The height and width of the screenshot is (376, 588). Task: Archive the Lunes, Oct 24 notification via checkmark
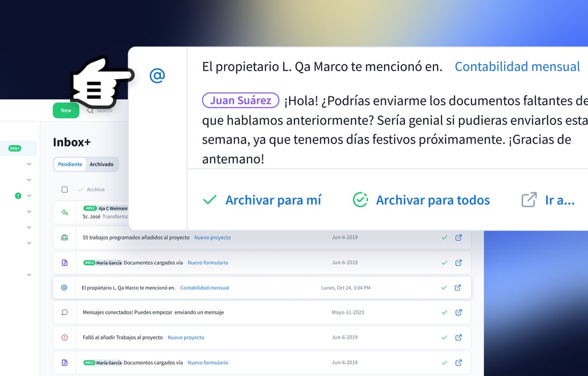pos(443,288)
